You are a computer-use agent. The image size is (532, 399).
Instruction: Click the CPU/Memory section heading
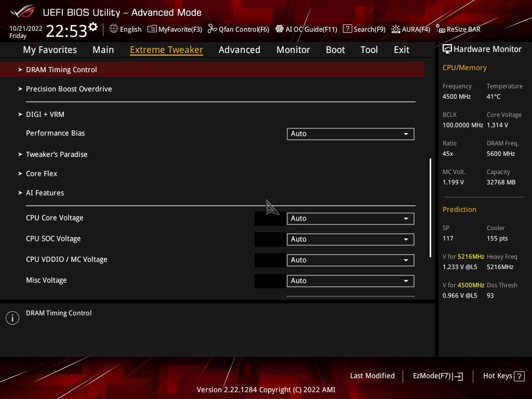click(x=464, y=68)
